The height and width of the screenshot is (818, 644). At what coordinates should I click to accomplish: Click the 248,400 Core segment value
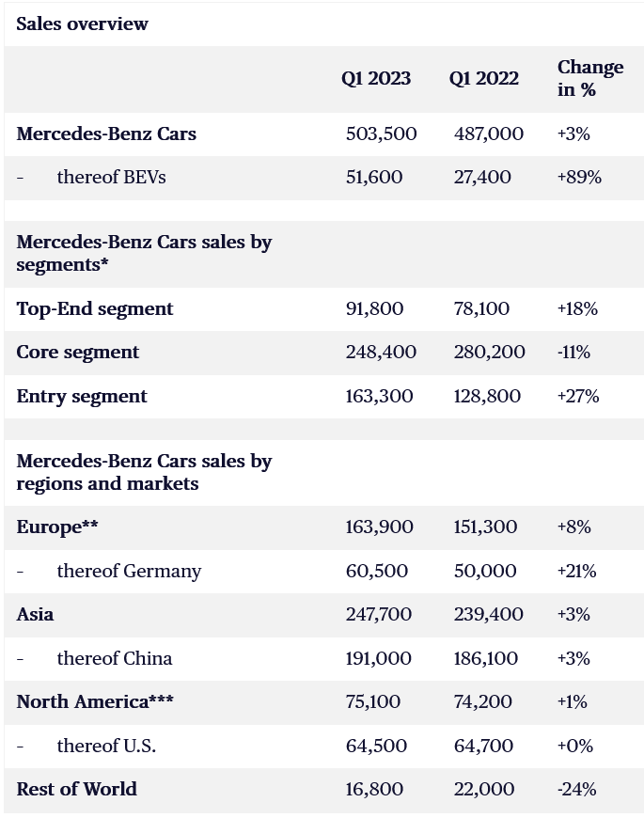[x=381, y=352]
